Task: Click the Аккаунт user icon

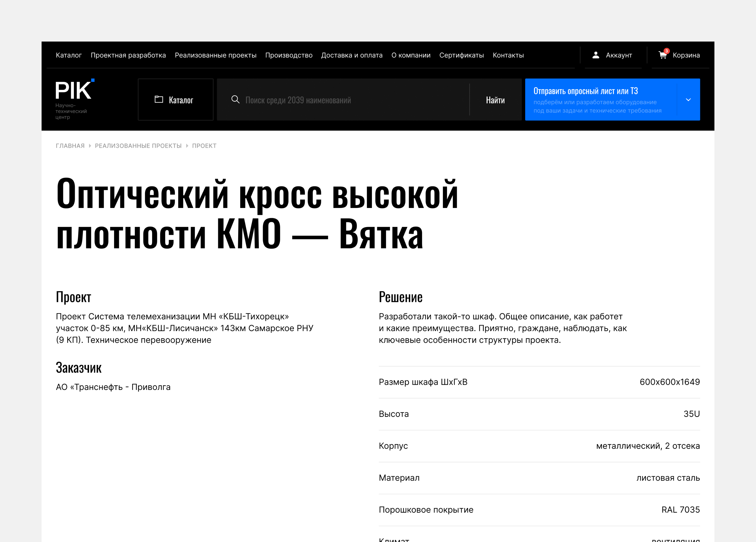Action: click(596, 55)
